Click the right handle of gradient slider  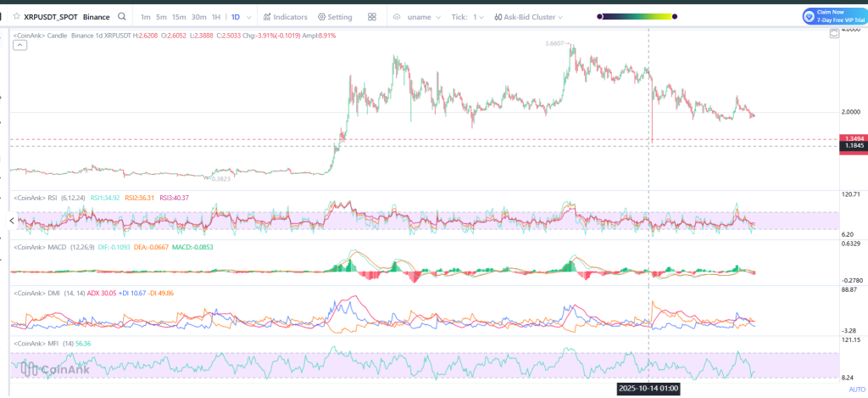click(x=674, y=17)
